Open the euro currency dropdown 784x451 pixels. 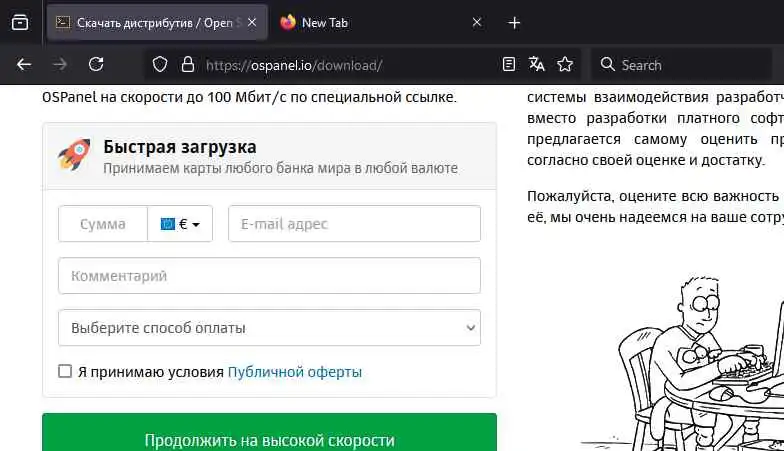(x=180, y=224)
